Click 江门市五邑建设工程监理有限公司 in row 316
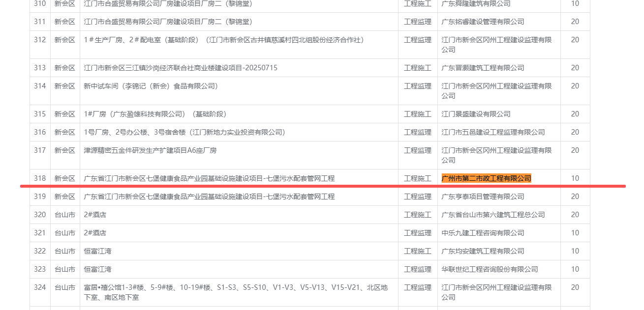644x310 pixels. pyautogui.click(x=493, y=132)
